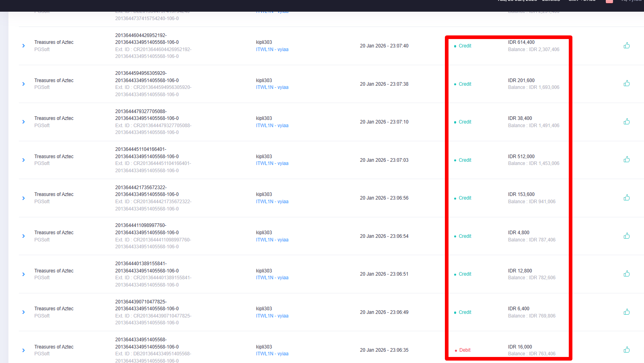Select Credit status in the 23:07:03 row
The width and height of the screenshot is (644, 363).
click(465, 160)
